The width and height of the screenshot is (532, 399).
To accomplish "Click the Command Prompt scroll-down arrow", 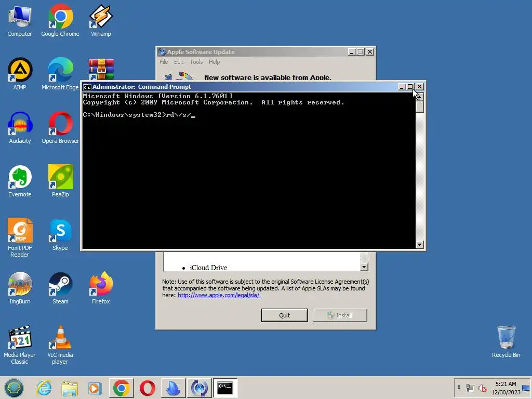I will point(420,244).
